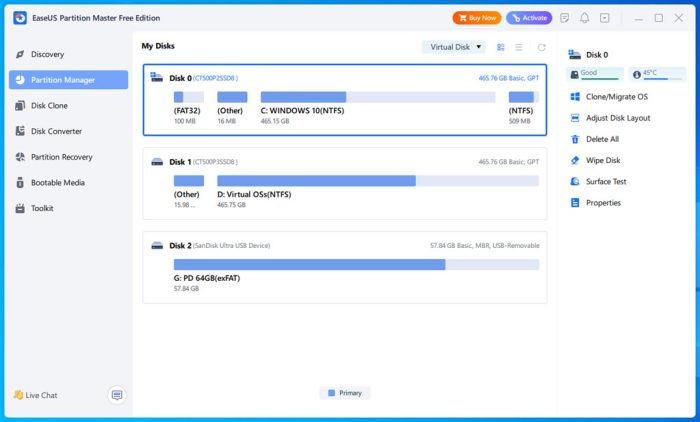Click the Discovery compass icon
This screenshot has width=700, height=422.
(x=20, y=54)
